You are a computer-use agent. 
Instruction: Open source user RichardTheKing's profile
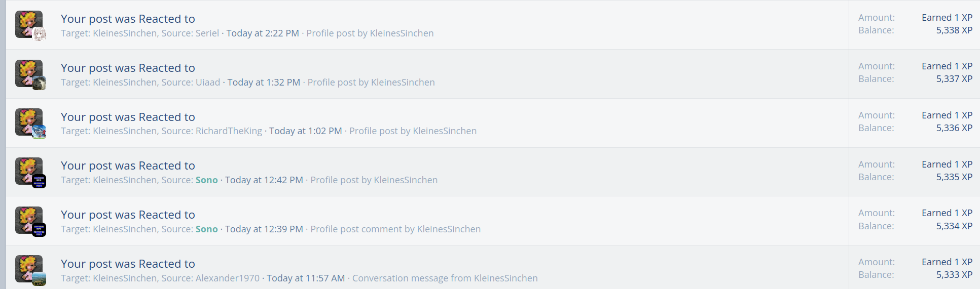point(229,131)
